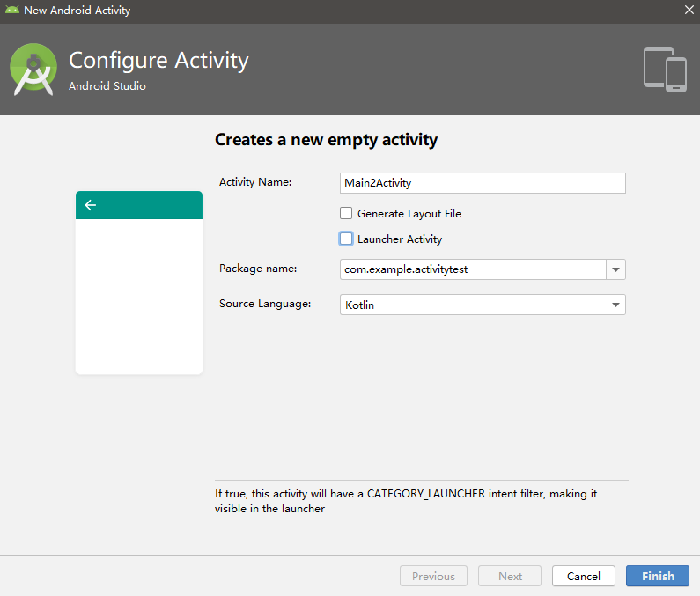Image resolution: width=700 pixels, height=596 pixels.
Task: Click the Android Studio logo in header
Action: [x=33, y=70]
